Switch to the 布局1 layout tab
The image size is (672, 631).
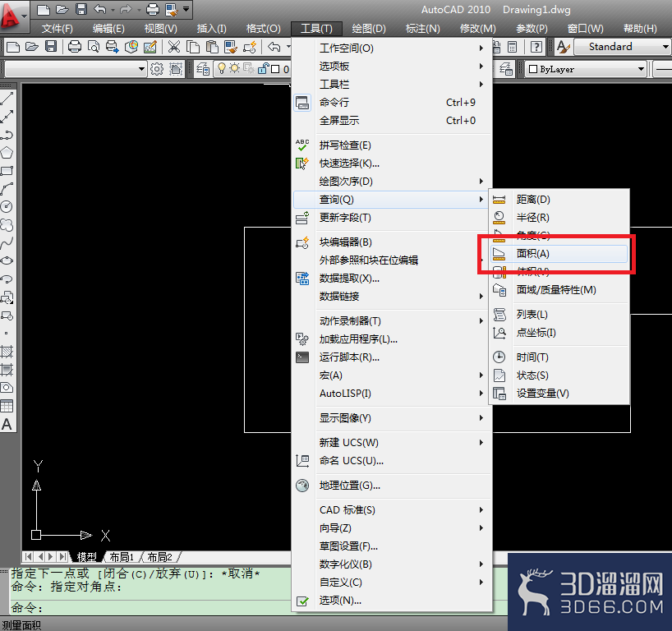point(122,557)
